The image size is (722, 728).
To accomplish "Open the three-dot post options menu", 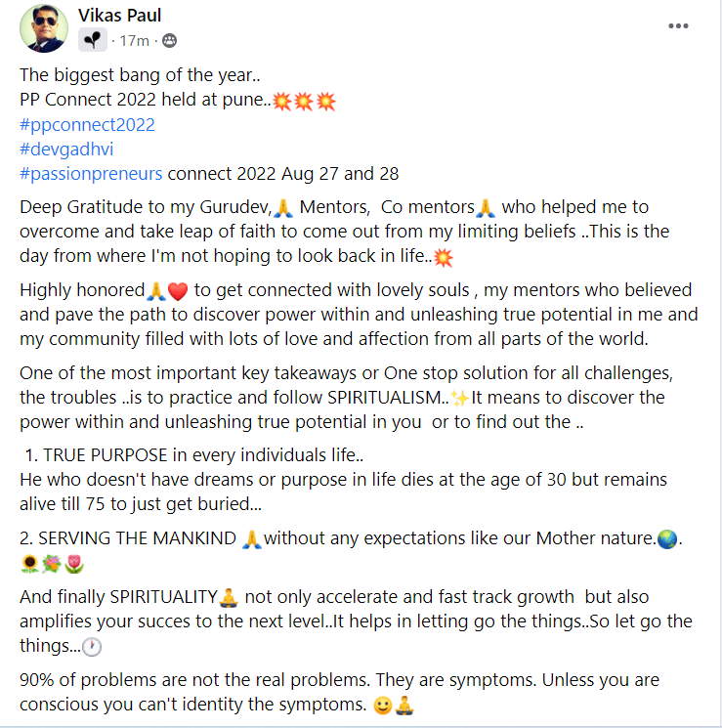I will (x=678, y=26).
